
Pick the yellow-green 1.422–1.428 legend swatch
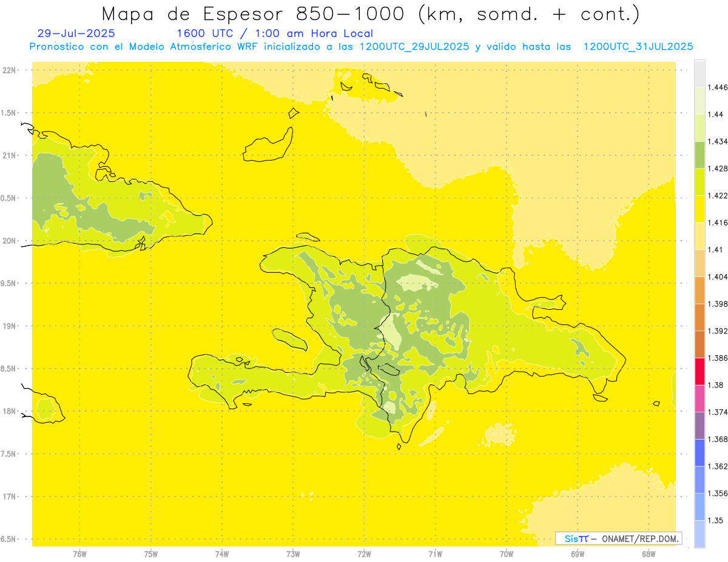point(699,182)
